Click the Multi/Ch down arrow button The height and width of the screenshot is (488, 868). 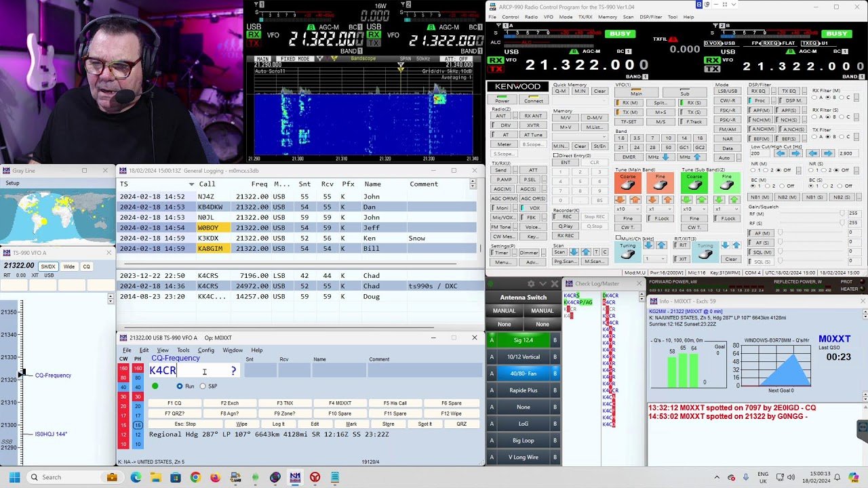648,245
